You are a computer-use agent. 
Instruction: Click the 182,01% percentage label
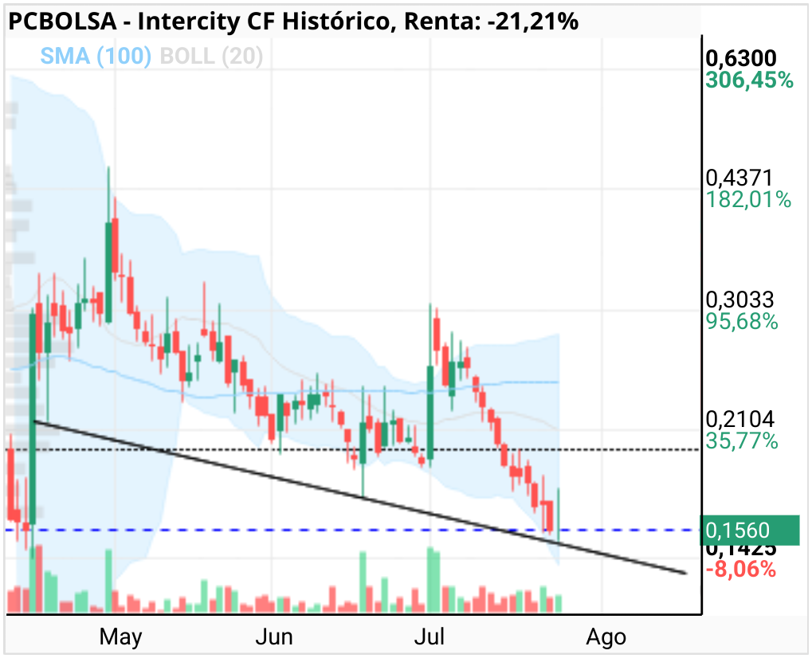click(748, 200)
